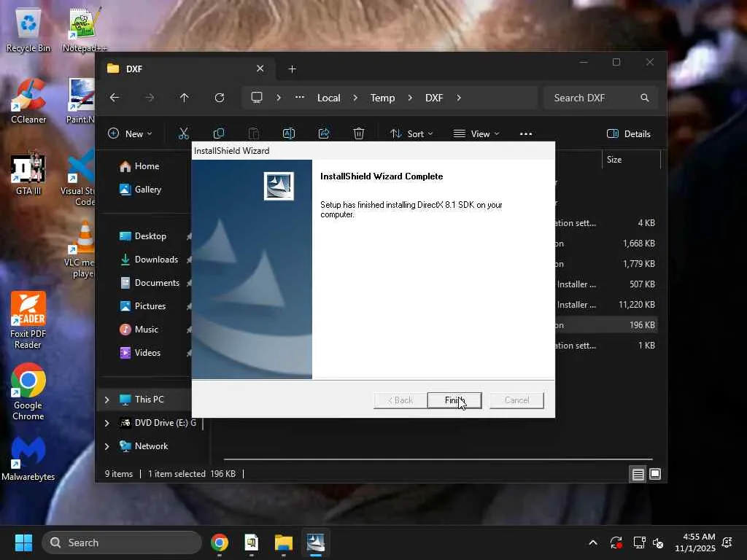The image size is (747, 560).
Task: Navigate to Temp in breadcrumb
Action: point(382,98)
